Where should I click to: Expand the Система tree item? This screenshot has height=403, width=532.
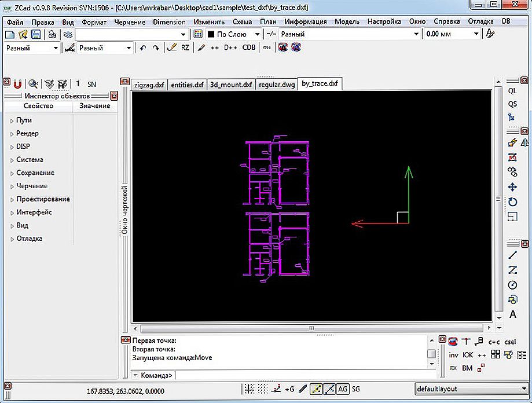(12, 160)
